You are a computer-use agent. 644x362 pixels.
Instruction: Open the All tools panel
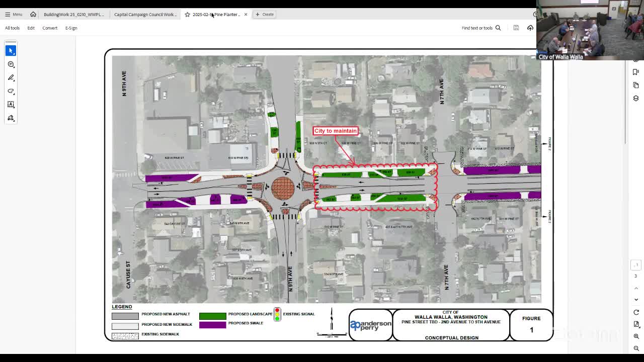click(x=12, y=28)
